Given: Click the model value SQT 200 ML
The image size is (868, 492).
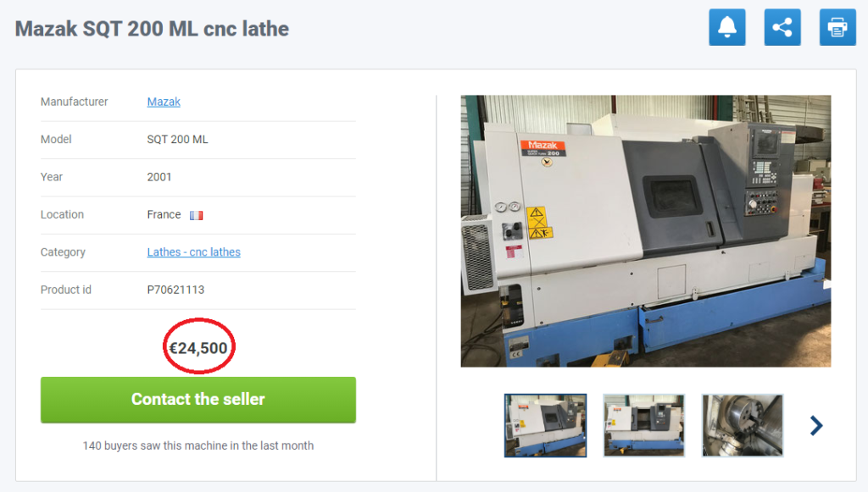Looking at the screenshot, I should pyautogui.click(x=177, y=140).
